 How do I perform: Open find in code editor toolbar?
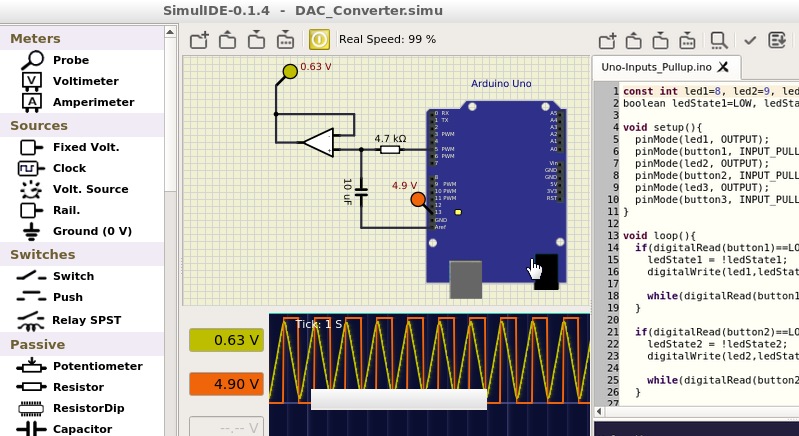[718, 40]
